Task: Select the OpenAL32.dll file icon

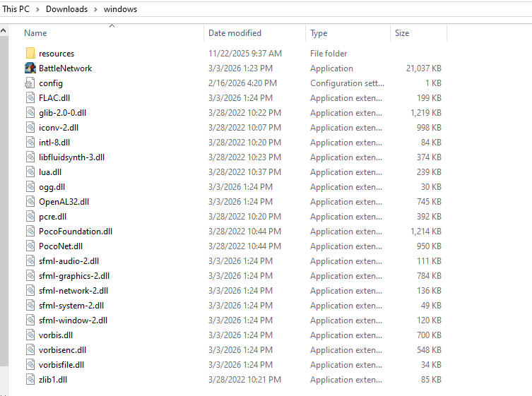Action: [x=30, y=202]
